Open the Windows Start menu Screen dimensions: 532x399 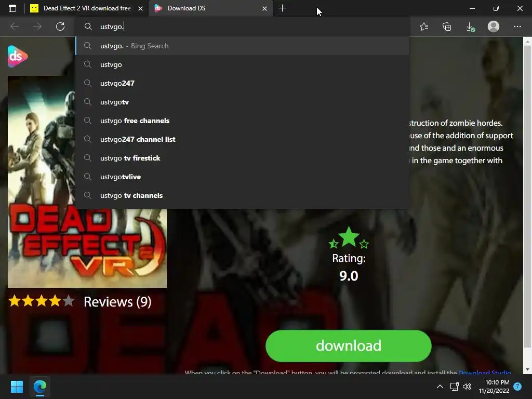click(17, 387)
